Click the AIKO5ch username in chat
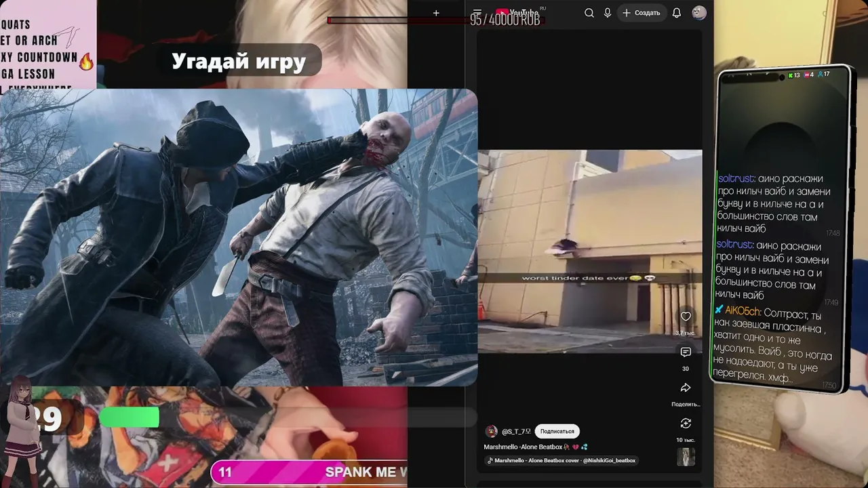This screenshot has width=868, height=488. click(743, 312)
